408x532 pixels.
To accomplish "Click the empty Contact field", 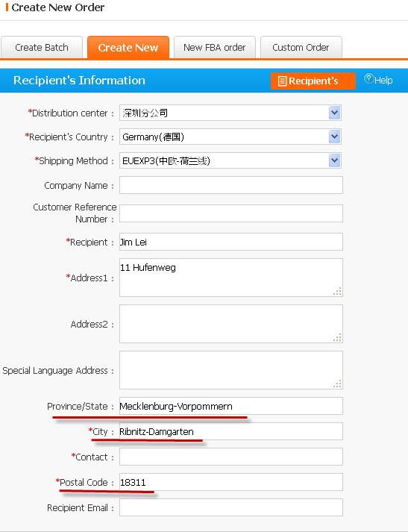I will 231,457.
